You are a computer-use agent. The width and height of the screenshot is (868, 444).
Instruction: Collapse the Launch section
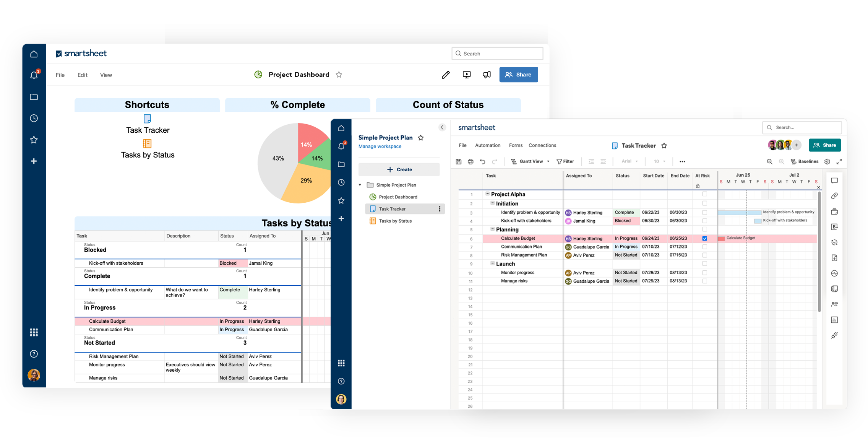click(492, 263)
